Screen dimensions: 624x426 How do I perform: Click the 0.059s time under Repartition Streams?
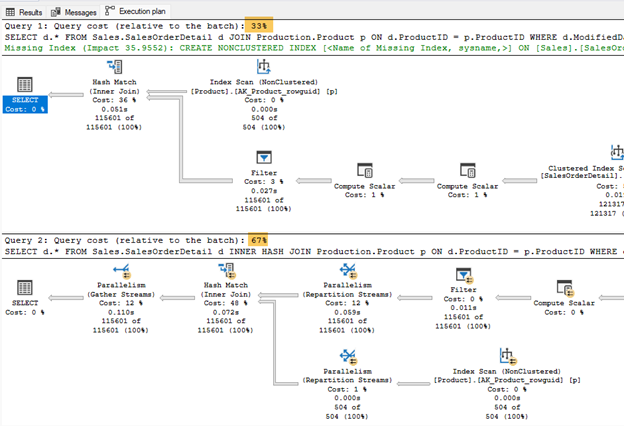click(x=347, y=312)
